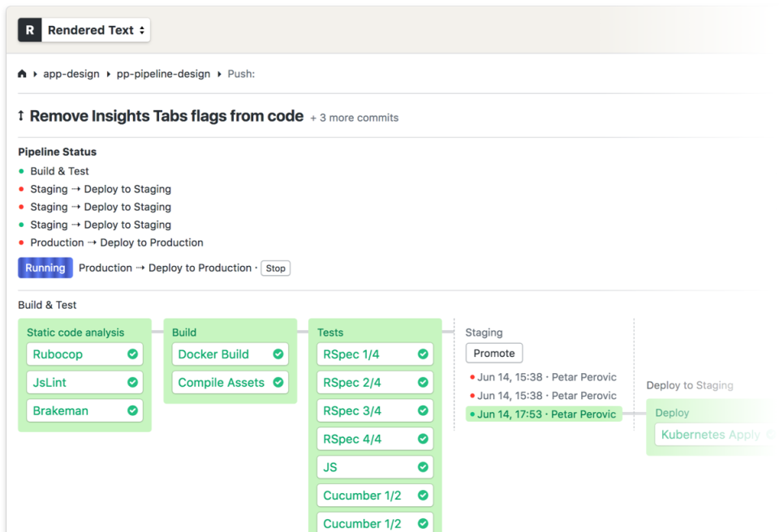Click the red dot next to Production status
The image size is (779, 532).
(20, 242)
